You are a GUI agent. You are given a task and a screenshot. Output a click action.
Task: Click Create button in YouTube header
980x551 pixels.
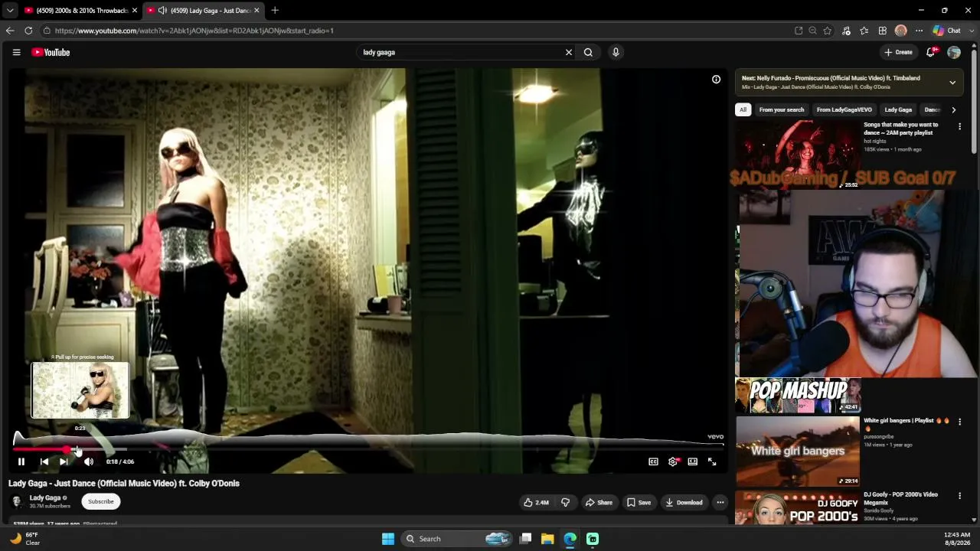pos(898,52)
